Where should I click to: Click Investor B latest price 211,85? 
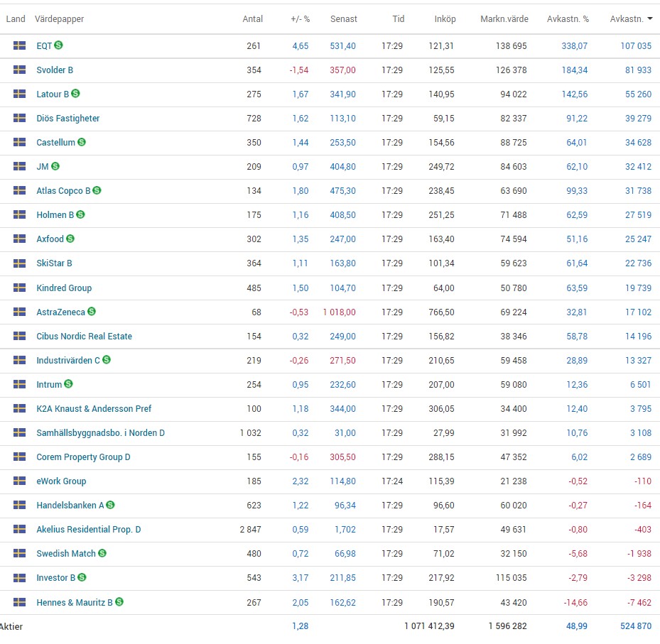click(343, 578)
